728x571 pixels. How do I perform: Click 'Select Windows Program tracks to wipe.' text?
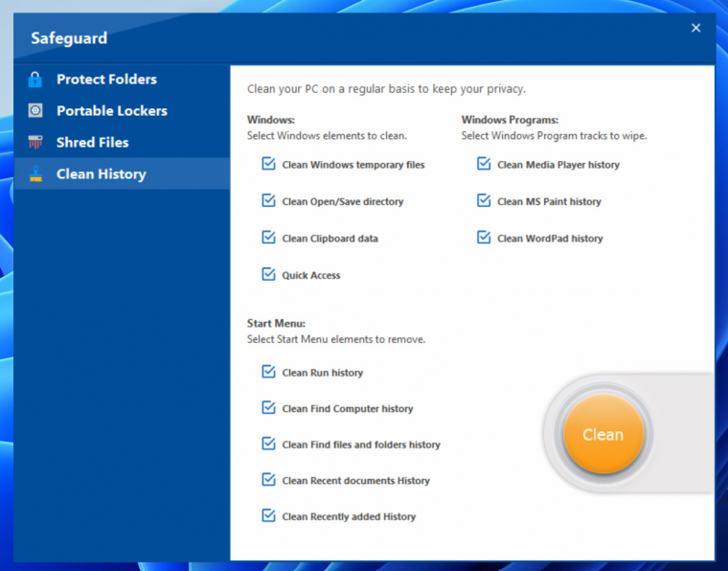(x=554, y=136)
